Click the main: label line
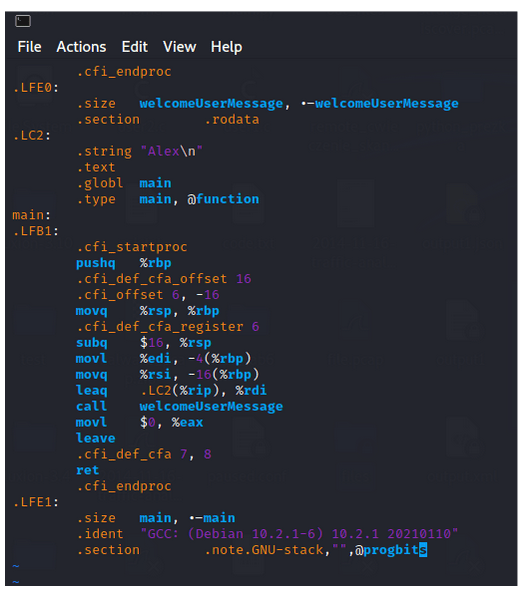The height and width of the screenshot is (590, 524). [32, 215]
